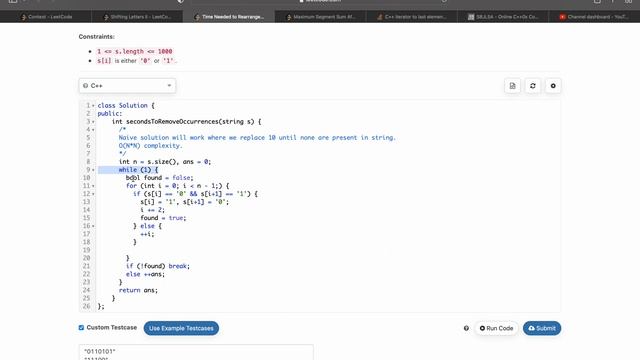Click the 'O(N*N) complexity.' comment line
The image size is (640, 360).
151,146
